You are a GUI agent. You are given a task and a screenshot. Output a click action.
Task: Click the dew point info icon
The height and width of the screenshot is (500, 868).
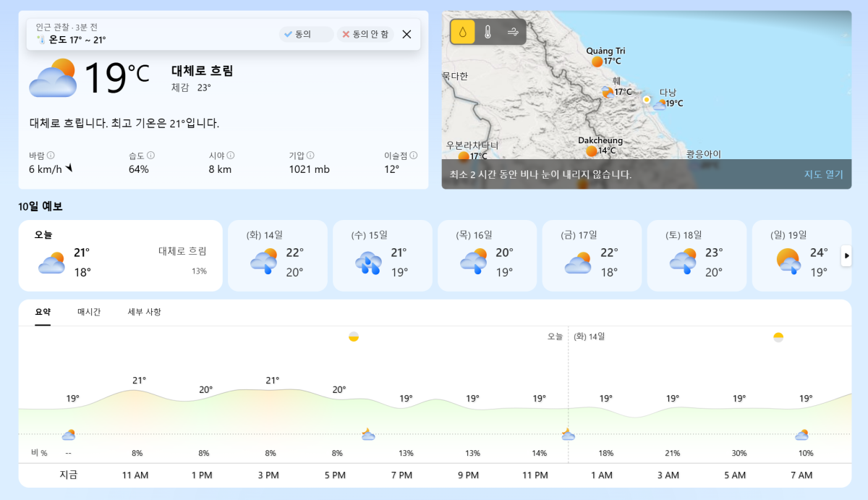pos(413,155)
